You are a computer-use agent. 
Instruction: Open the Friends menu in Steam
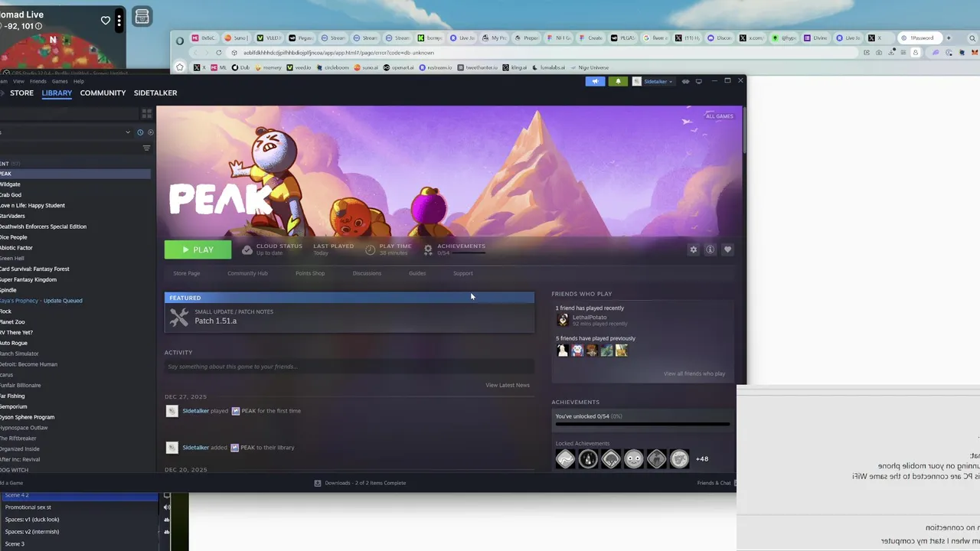38,81
